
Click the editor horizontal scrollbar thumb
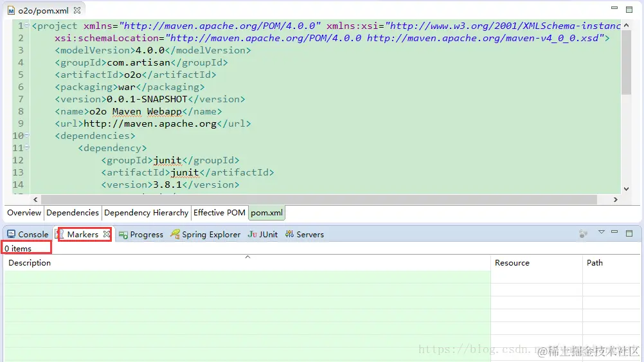click(319, 199)
